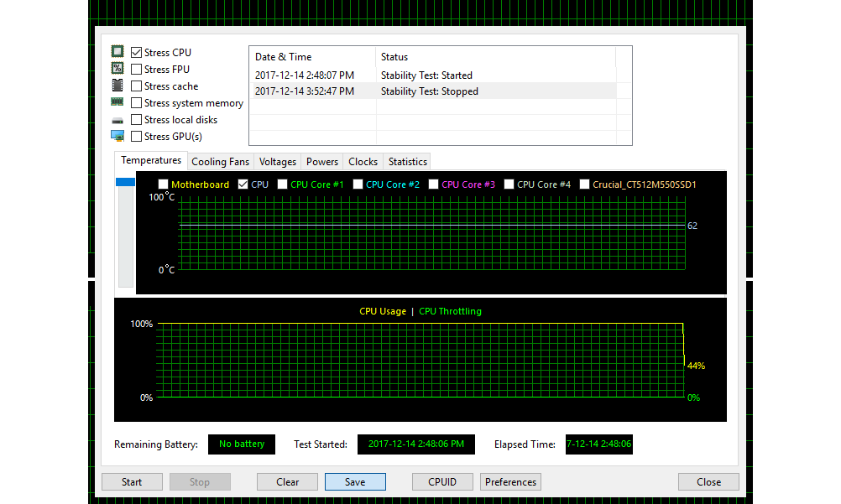The image size is (841, 504).
Task: Click the local disks drive icon
Action: pos(118,120)
